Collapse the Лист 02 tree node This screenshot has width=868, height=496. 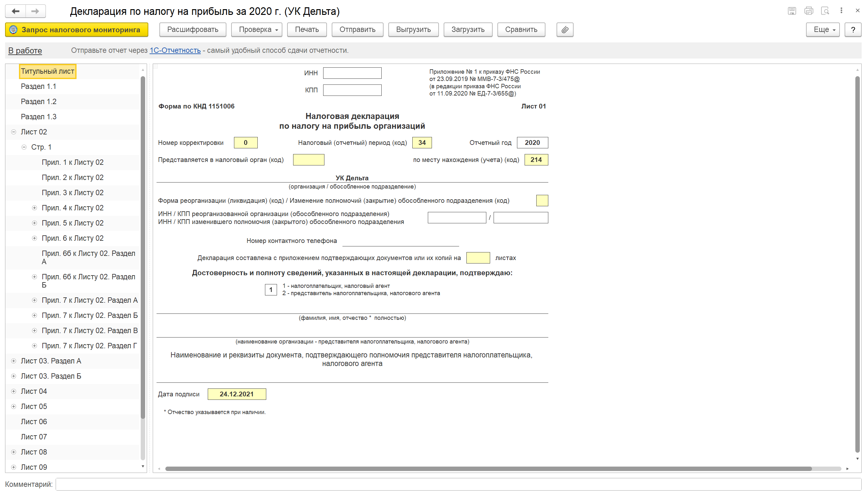point(14,132)
